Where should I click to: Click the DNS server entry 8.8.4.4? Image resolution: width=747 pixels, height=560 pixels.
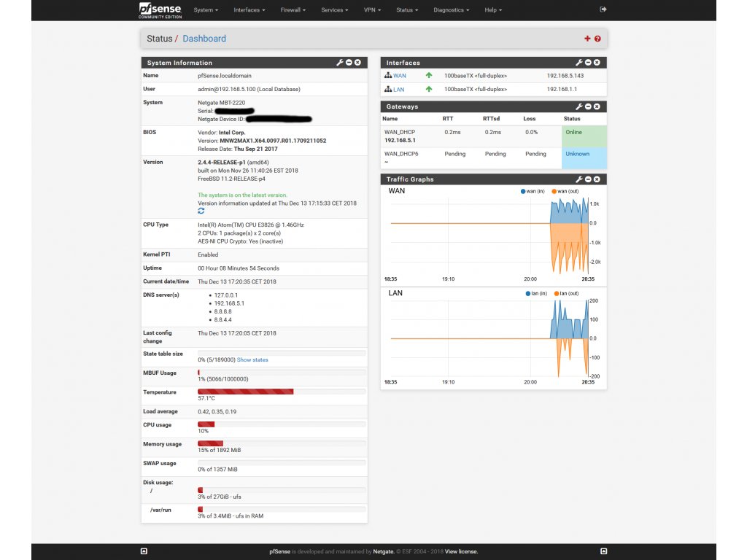pos(223,320)
